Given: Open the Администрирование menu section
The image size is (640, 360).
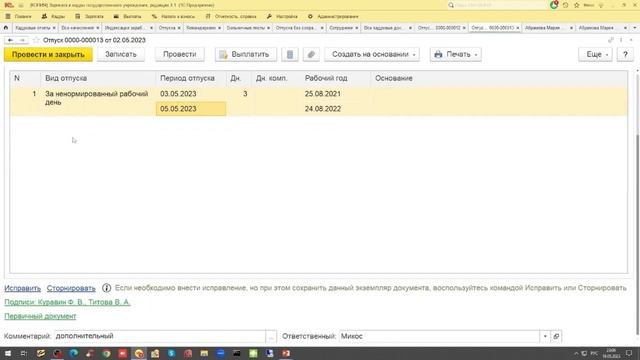Looking at the screenshot, I should 333,16.
